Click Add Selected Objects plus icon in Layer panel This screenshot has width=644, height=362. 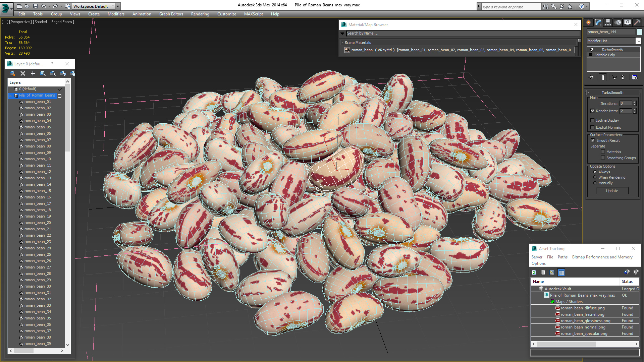33,73
